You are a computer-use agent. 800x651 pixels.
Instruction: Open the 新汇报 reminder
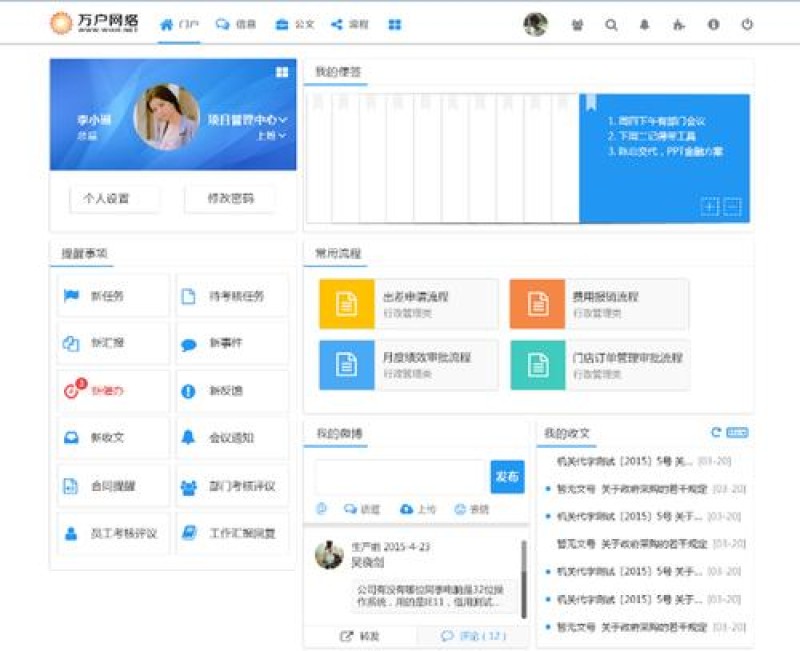point(113,343)
